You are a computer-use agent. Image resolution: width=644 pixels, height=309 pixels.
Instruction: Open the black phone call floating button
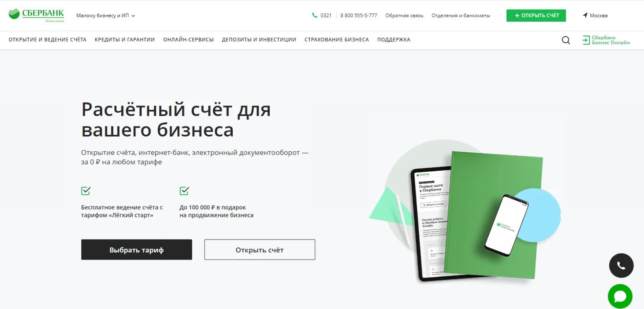(621, 265)
